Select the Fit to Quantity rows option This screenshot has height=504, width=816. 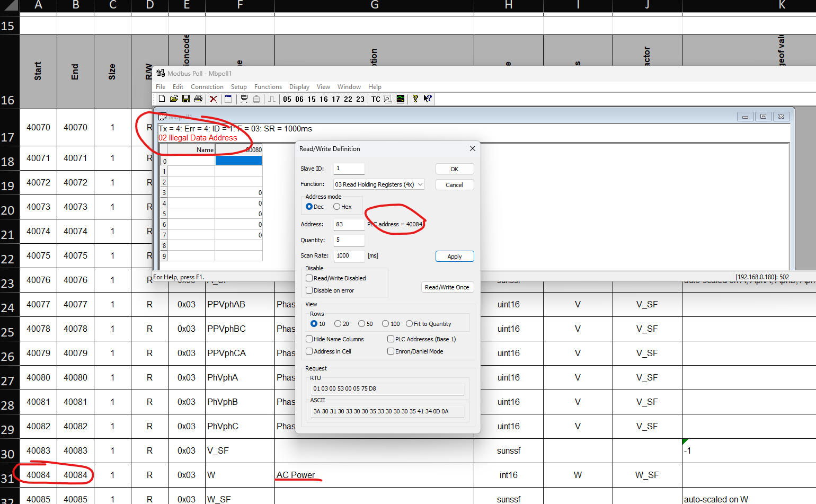coord(410,324)
